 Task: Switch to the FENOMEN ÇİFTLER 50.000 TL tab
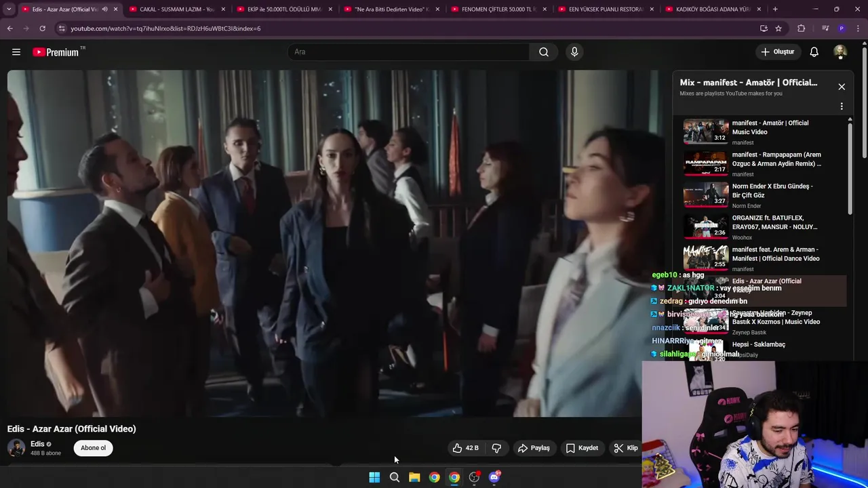click(x=498, y=9)
